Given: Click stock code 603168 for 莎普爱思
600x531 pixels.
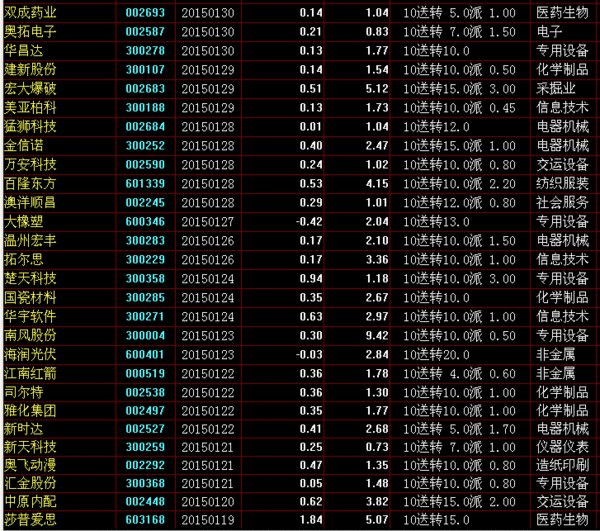Looking at the screenshot, I should coord(145,520).
